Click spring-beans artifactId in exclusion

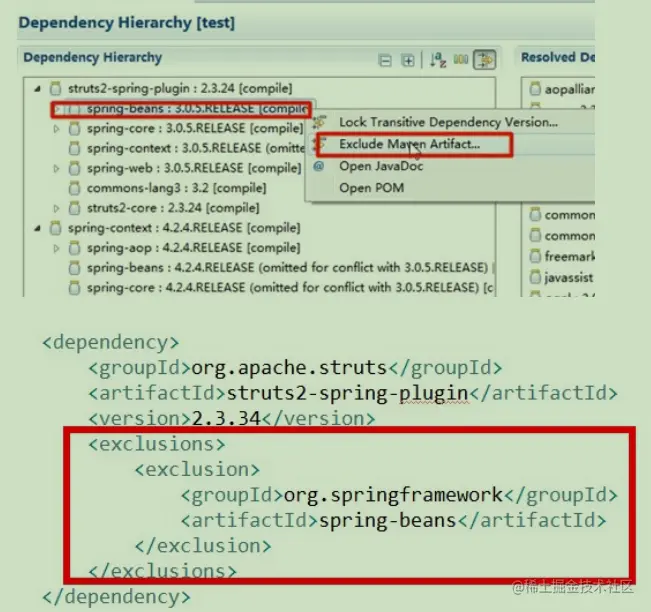[387, 521]
